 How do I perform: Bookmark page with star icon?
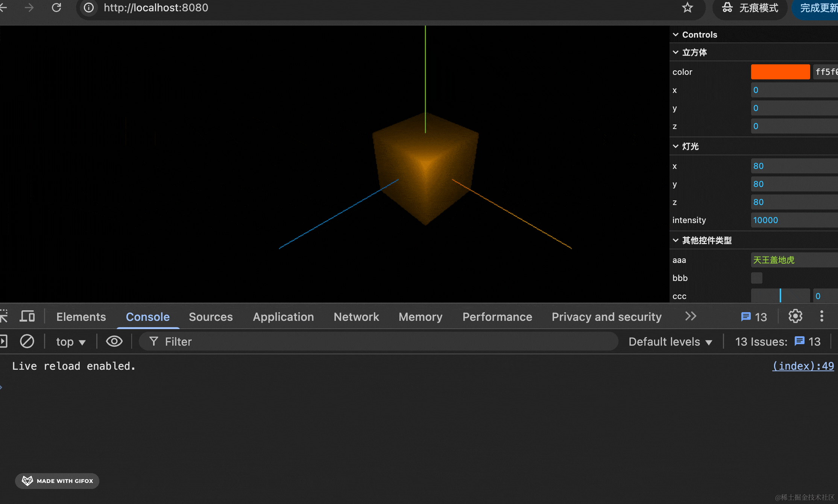point(687,8)
